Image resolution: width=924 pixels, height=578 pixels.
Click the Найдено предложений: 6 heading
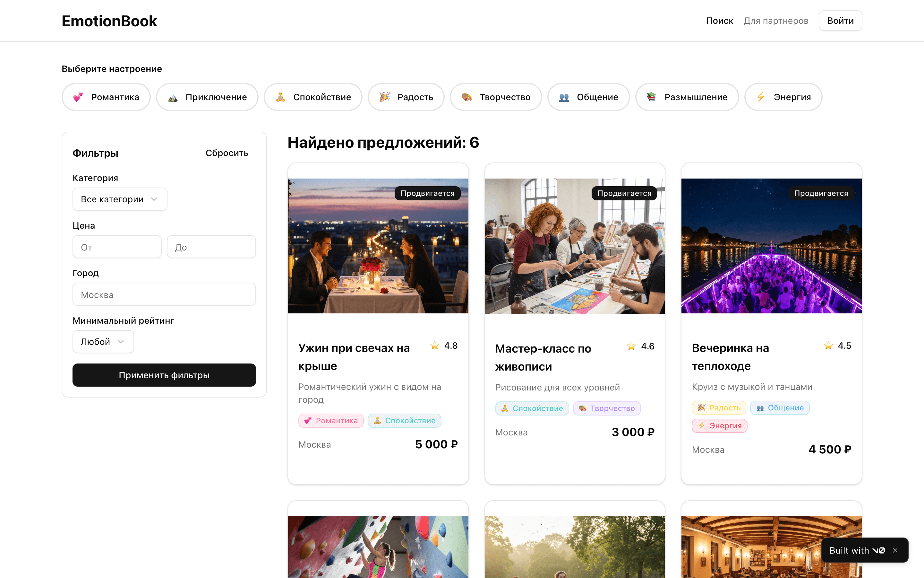[x=383, y=142]
